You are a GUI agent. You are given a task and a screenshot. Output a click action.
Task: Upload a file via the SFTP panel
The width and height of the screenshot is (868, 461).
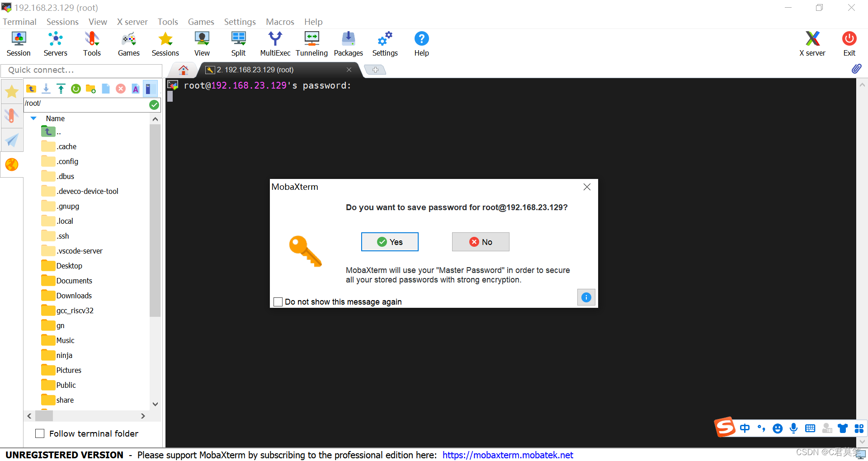pyautogui.click(x=61, y=89)
